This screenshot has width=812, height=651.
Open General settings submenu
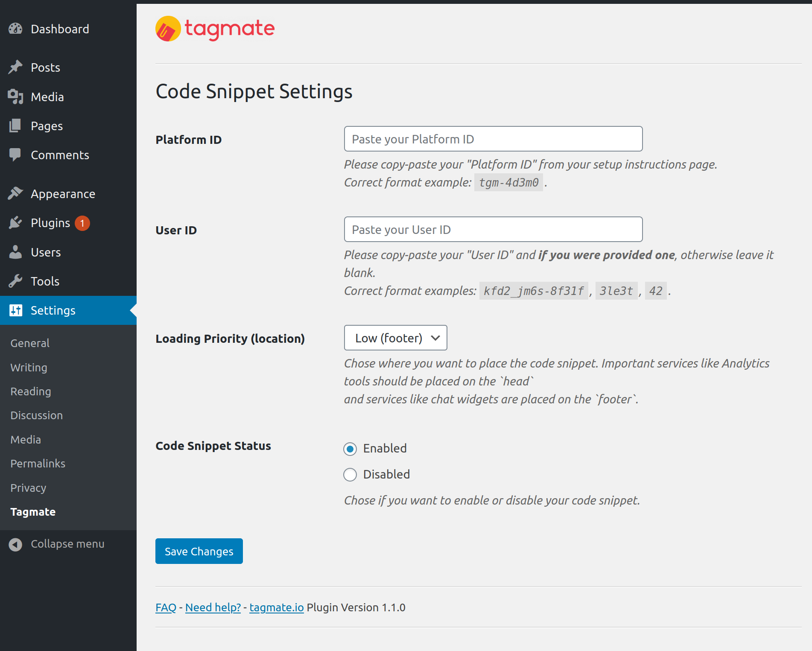(30, 343)
